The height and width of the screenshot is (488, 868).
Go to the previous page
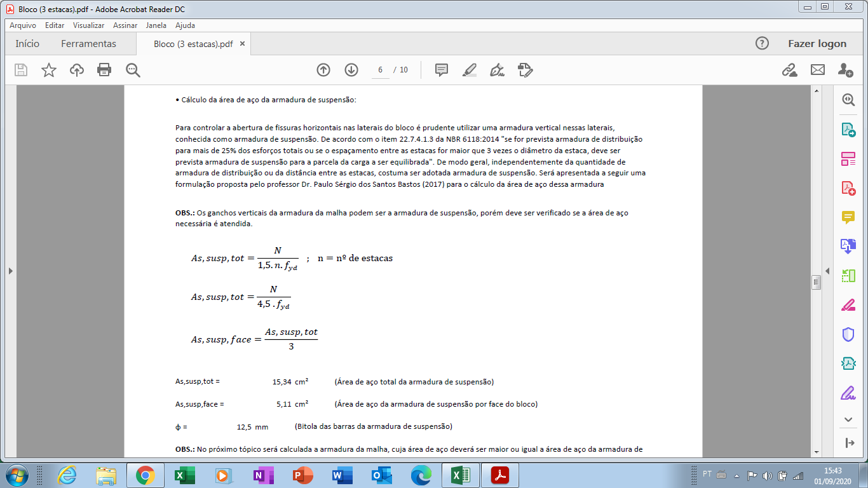(x=323, y=70)
